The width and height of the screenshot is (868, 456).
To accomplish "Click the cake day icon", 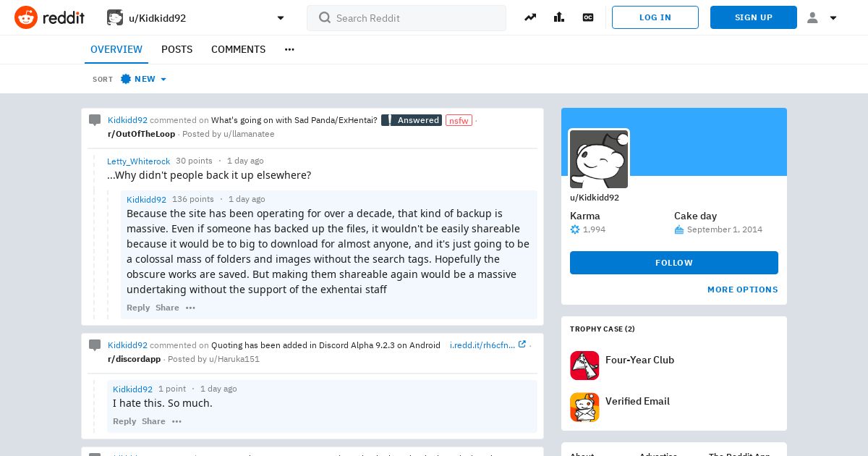I will point(679,229).
